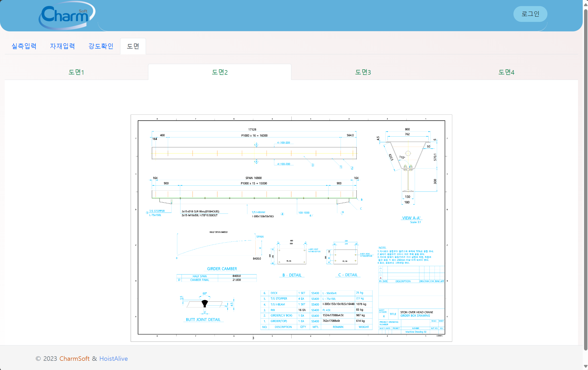
Task: Click the active 도면 tab
Action: point(133,46)
